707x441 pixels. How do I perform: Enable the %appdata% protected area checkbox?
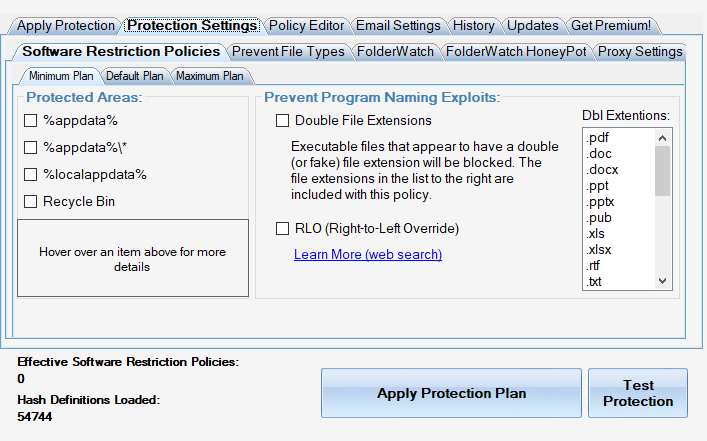32,121
